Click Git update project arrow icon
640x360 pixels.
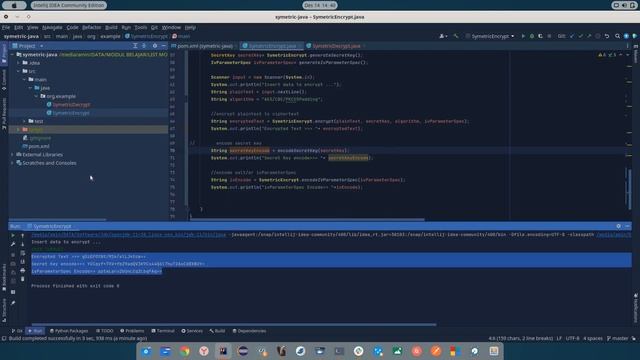pos(572,36)
